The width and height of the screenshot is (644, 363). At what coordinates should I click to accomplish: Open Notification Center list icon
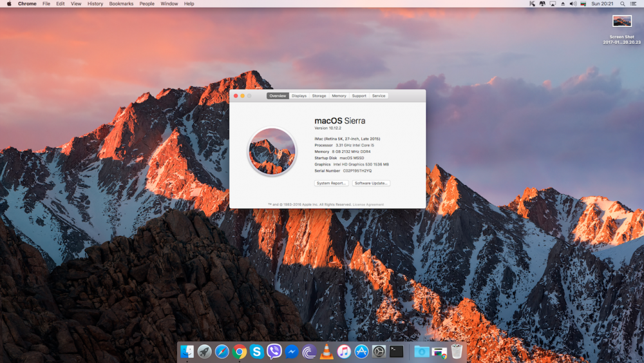(x=634, y=4)
